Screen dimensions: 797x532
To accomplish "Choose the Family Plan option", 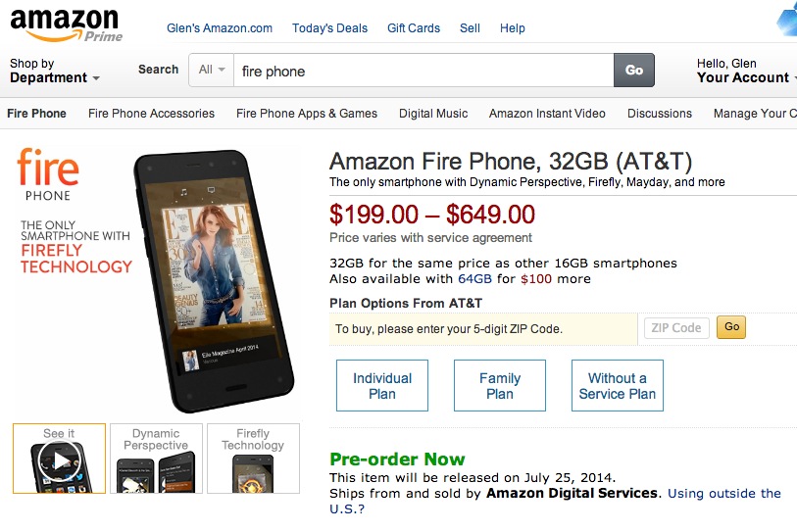I will coord(500,386).
